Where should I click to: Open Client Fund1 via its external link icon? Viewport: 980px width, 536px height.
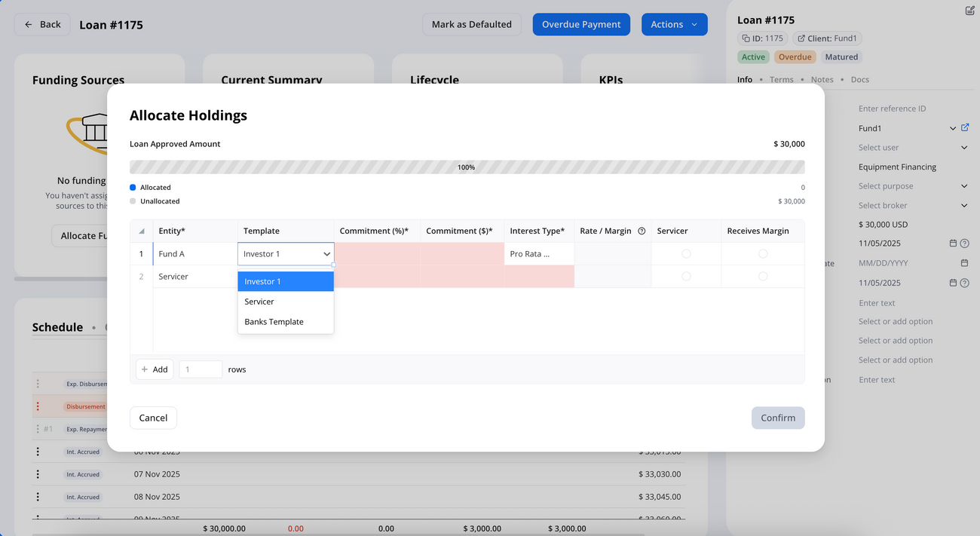click(x=801, y=38)
